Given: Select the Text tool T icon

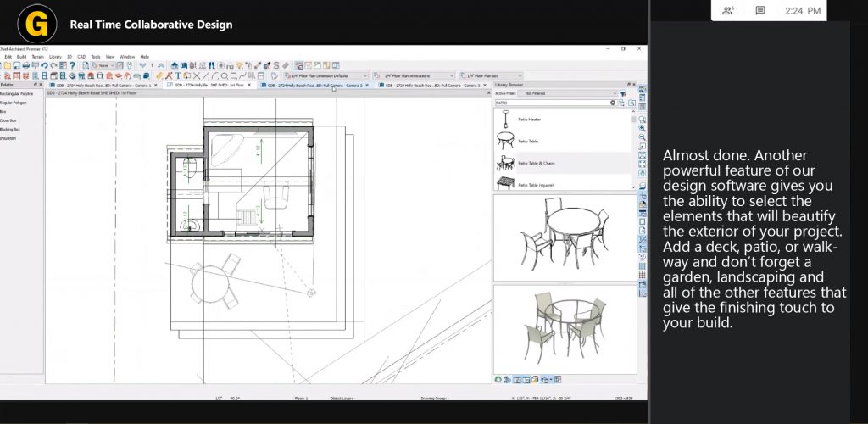Looking at the screenshot, I should pyautogui.click(x=178, y=75).
